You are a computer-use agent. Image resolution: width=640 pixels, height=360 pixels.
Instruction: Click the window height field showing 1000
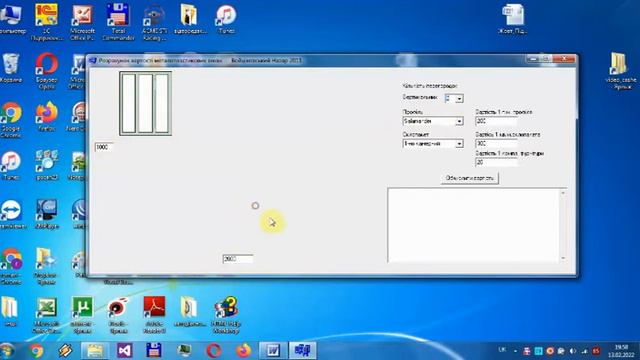(x=104, y=147)
